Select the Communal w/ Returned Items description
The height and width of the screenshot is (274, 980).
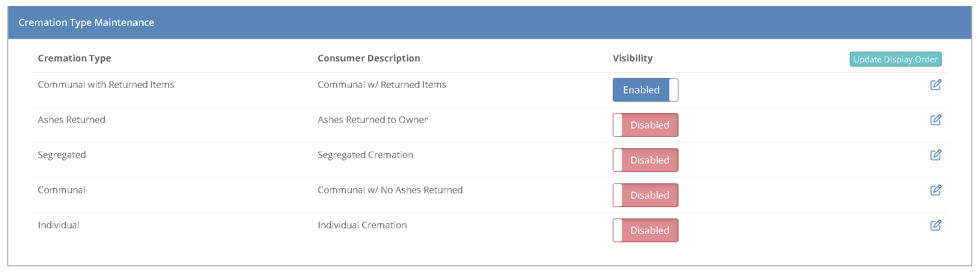pos(381,85)
